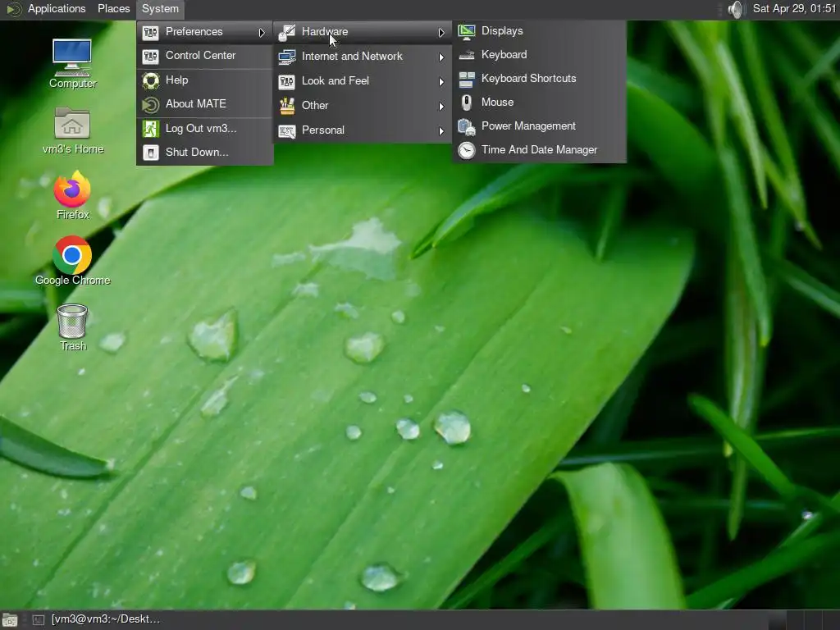Image resolution: width=840 pixels, height=630 pixels.
Task: Click the Look and Feel label
Action: [336, 81]
